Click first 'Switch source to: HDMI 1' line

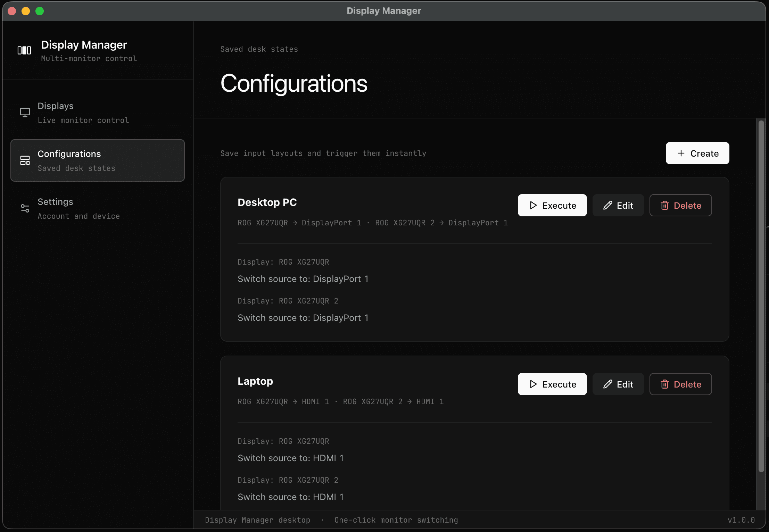(291, 458)
